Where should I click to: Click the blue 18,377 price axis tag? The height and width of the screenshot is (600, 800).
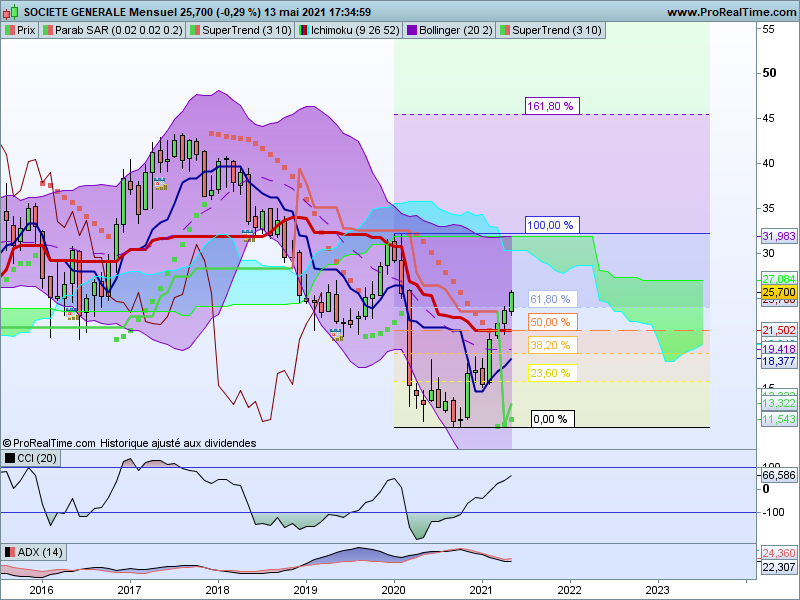[x=779, y=361]
